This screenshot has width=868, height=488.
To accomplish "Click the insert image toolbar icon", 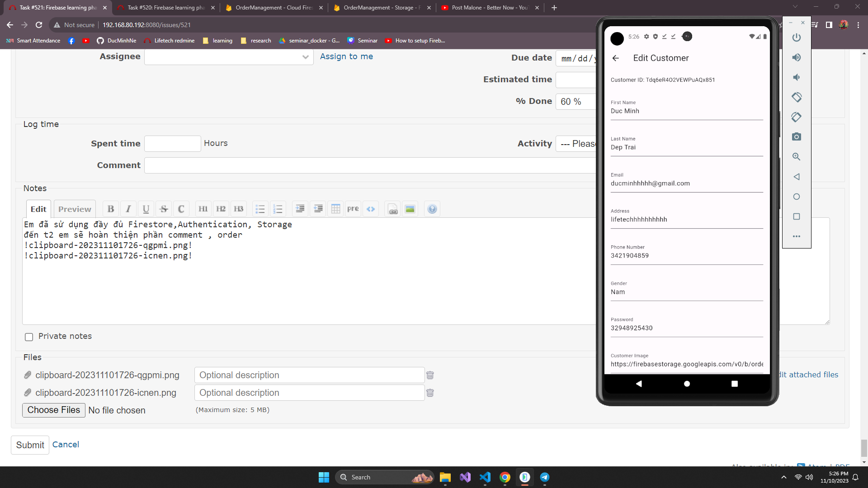I will [410, 209].
